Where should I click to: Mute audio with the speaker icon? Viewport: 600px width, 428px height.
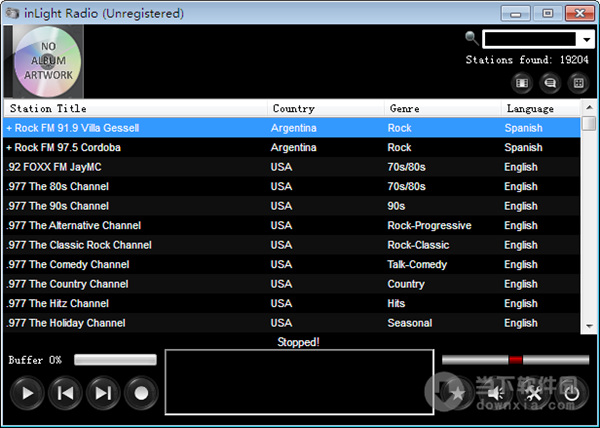[x=496, y=393]
